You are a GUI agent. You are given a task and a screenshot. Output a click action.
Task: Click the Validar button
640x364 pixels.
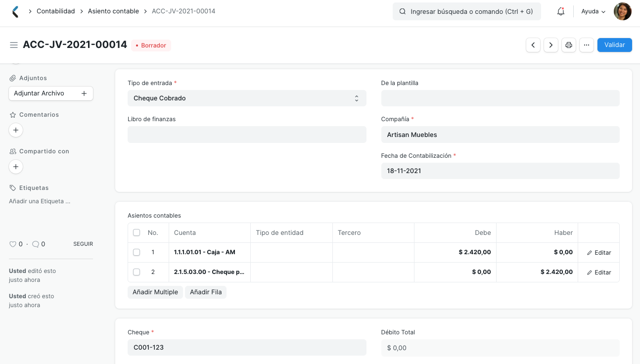point(614,45)
